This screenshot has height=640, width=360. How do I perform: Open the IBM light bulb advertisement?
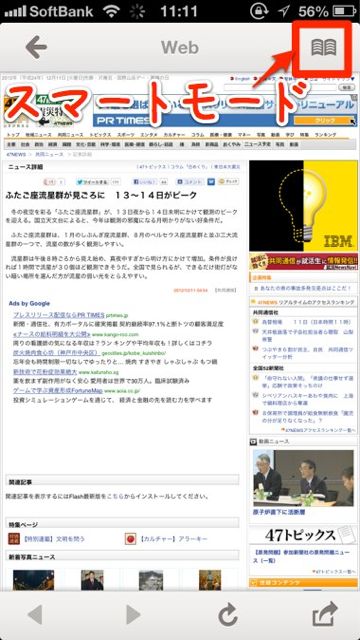tap(303, 205)
